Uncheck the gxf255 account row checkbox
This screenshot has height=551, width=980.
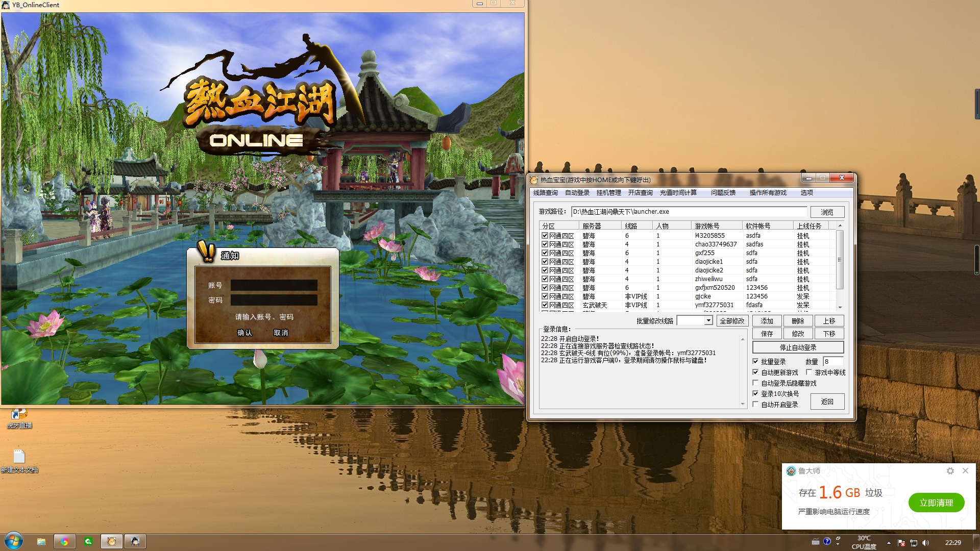tap(545, 253)
